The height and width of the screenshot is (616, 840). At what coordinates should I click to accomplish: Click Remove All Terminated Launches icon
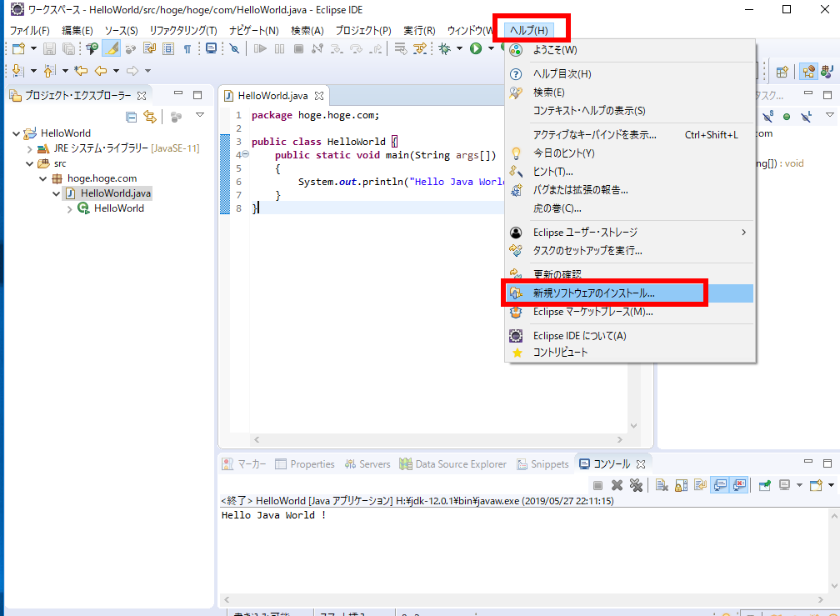point(636,485)
